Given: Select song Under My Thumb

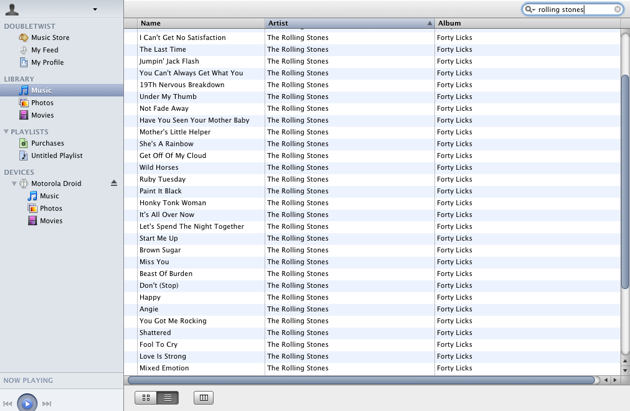Looking at the screenshot, I should (x=168, y=96).
